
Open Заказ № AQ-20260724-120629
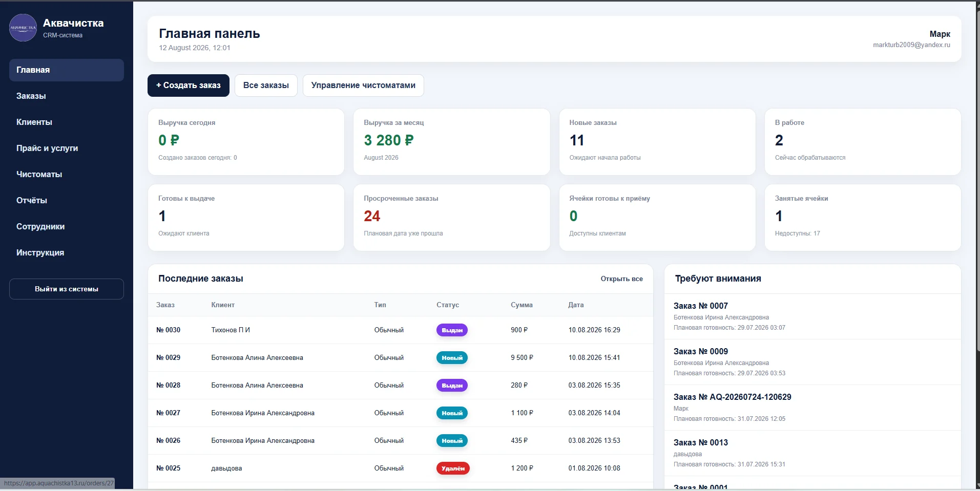(x=812, y=408)
